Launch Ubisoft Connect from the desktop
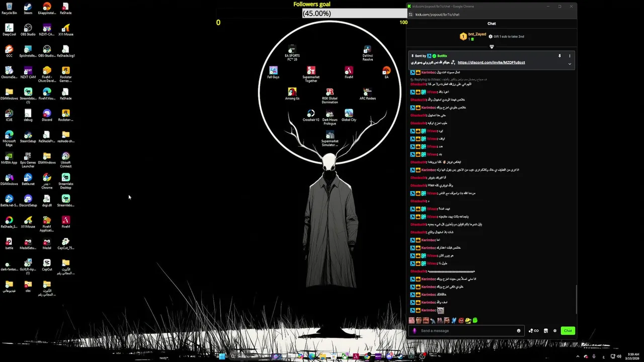 (x=66, y=160)
